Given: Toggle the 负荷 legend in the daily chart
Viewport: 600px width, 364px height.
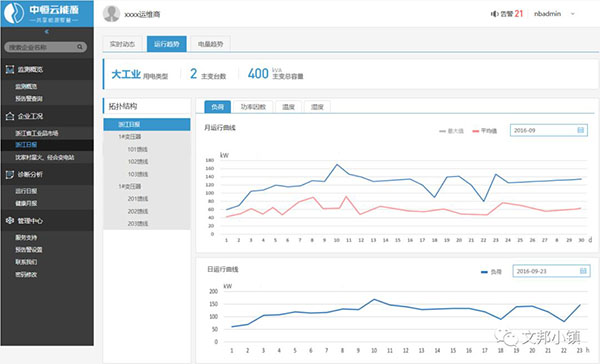Looking at the screenshot, I should pos(491,272).
